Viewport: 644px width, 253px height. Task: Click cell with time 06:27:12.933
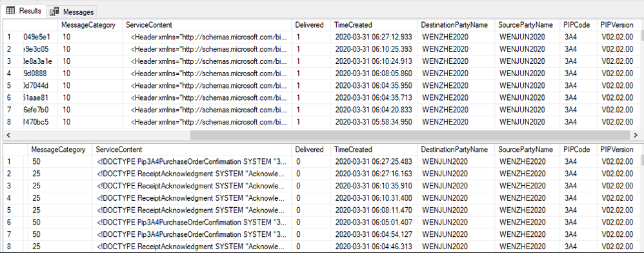coord(374,37)
